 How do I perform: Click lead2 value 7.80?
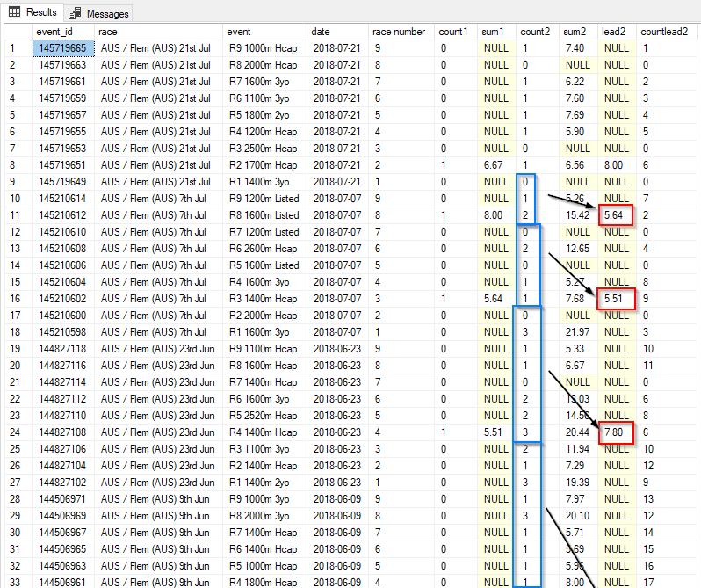[617, 432]
